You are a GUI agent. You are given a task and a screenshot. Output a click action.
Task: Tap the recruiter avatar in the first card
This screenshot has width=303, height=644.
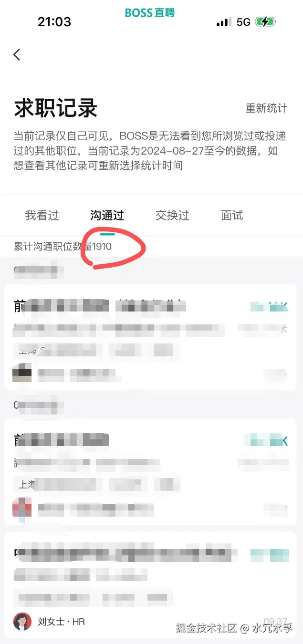click(22, 373)
